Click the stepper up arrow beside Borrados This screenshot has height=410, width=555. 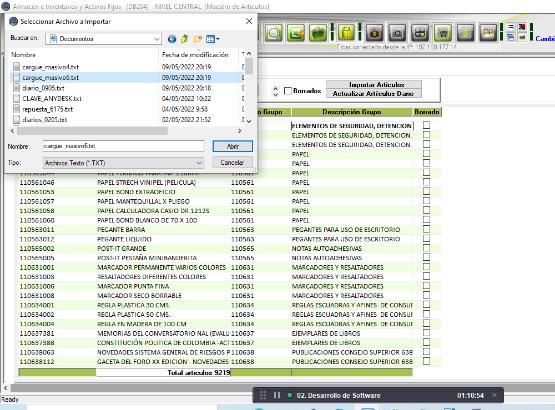click(276, 88)
